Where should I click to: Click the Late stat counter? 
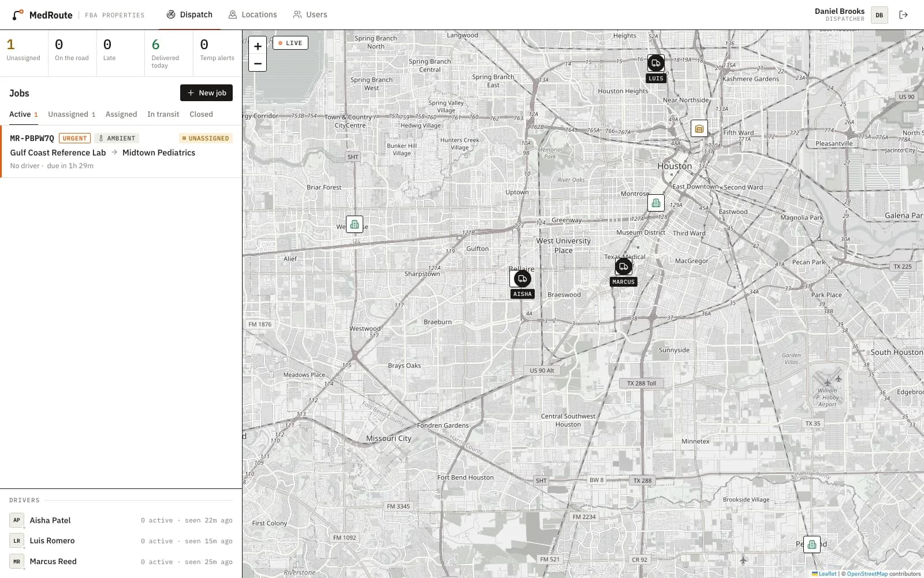(120, 53)
